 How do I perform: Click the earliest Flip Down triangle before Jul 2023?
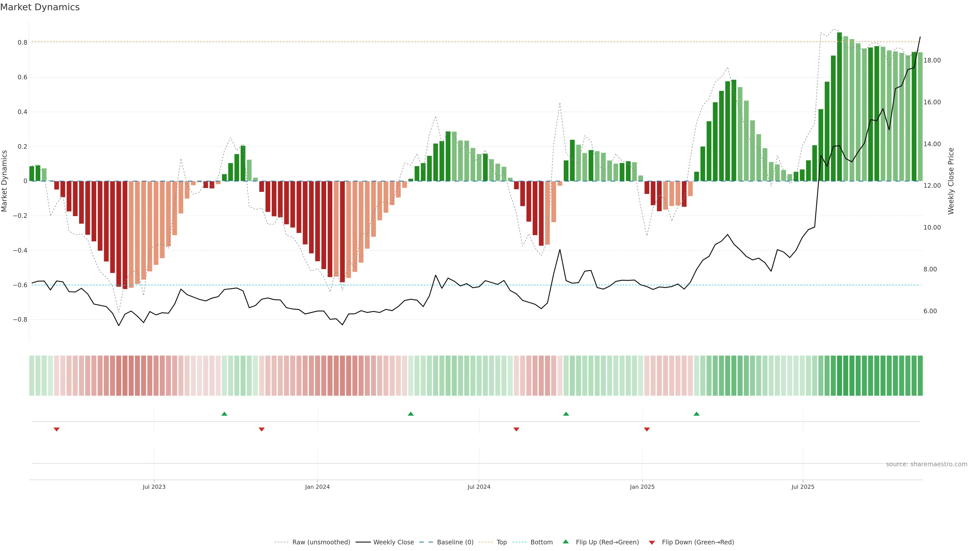[57, 429]
